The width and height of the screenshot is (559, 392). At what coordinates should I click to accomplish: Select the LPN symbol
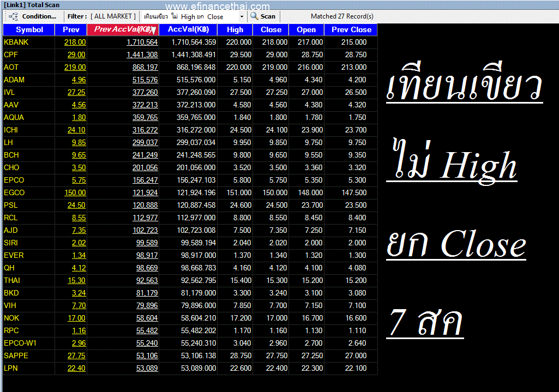click(x=11, y=368)
